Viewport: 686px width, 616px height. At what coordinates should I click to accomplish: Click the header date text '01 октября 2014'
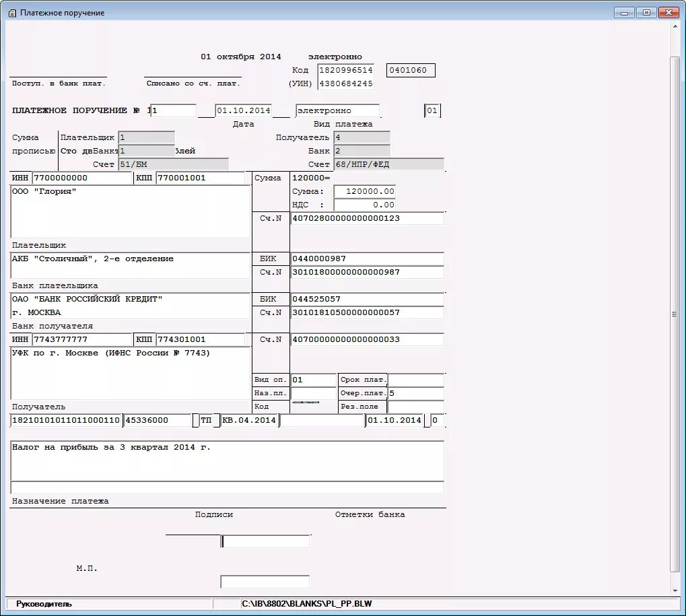(240, 57)
